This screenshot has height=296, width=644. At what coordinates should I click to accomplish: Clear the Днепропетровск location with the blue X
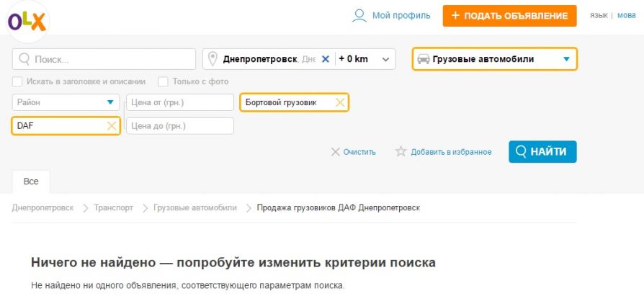pos(326,59)
